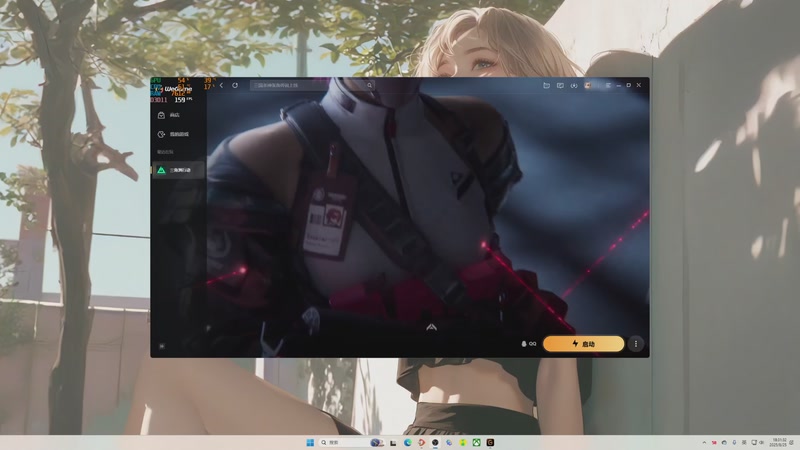Open the screen/message icon in title bar
Screen dimensions: 800x450
[560, 85]
